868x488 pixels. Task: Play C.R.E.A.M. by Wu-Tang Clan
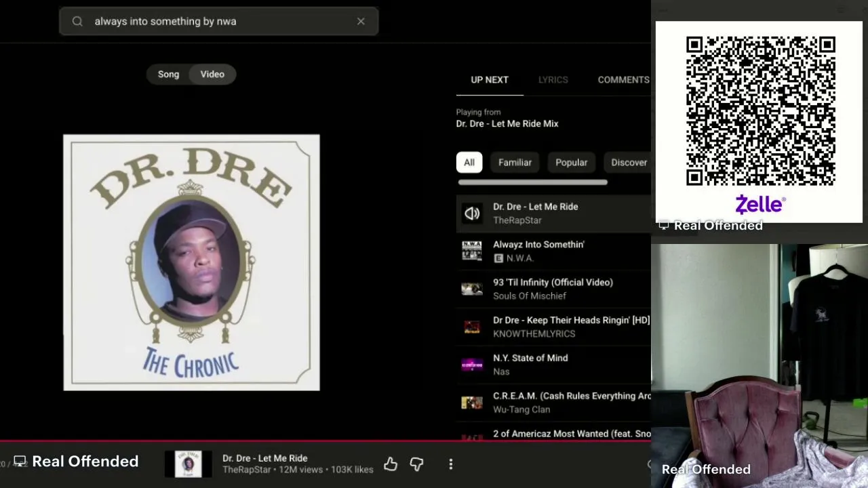tap(553, 403)
